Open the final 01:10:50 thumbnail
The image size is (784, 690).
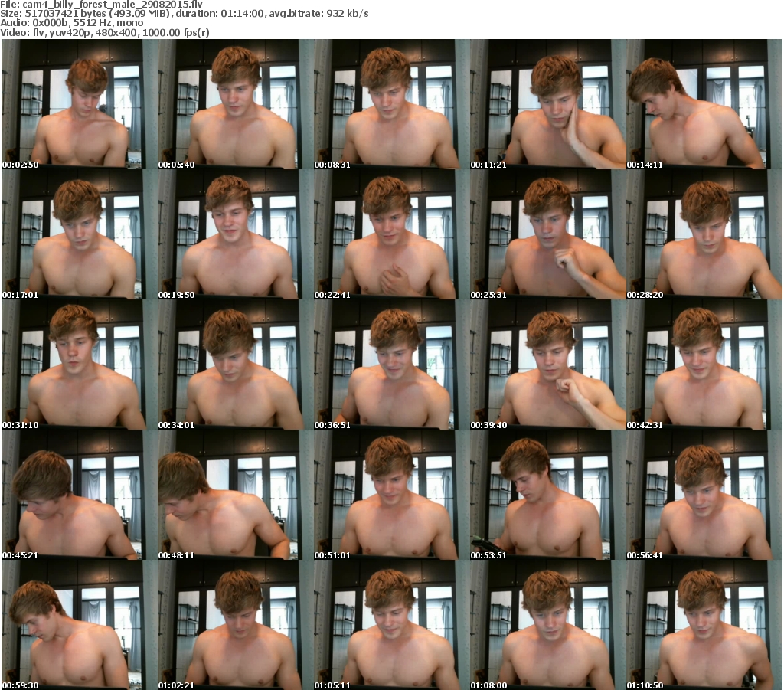[x=704, y=625]
